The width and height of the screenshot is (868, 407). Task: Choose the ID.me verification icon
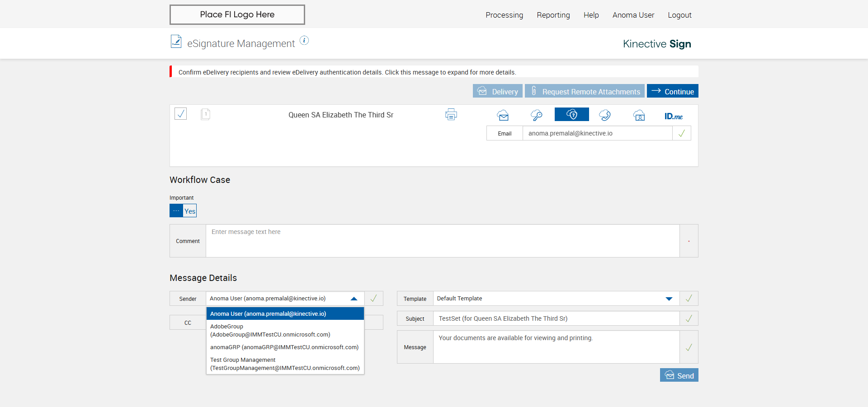(673, 116)
